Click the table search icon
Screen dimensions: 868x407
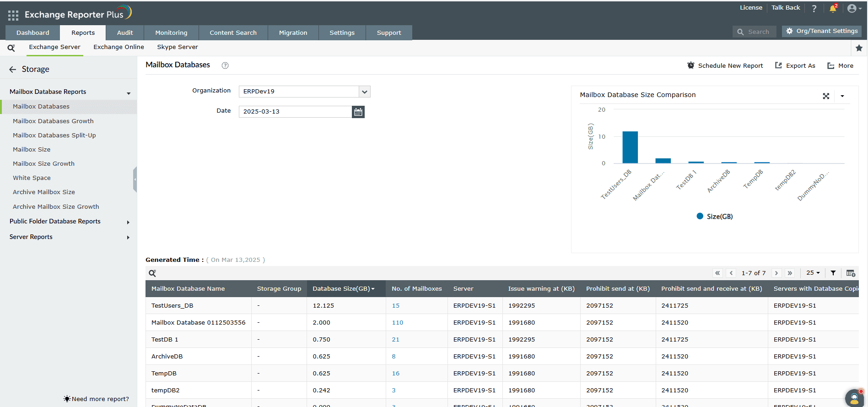152,273
